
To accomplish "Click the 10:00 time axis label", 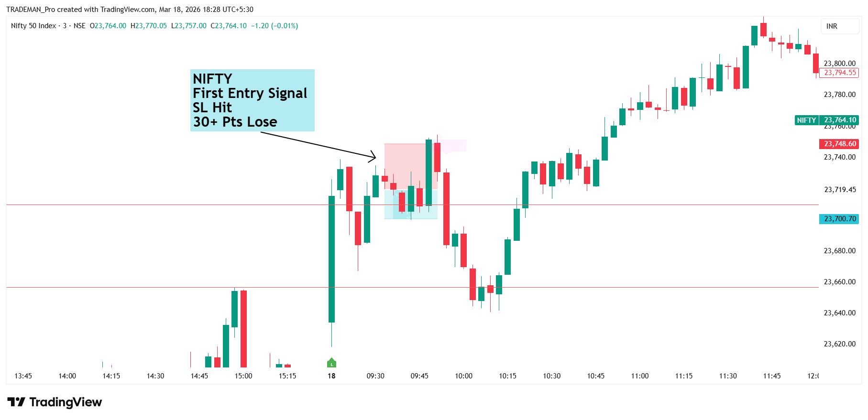I will (x=463, y=376).
